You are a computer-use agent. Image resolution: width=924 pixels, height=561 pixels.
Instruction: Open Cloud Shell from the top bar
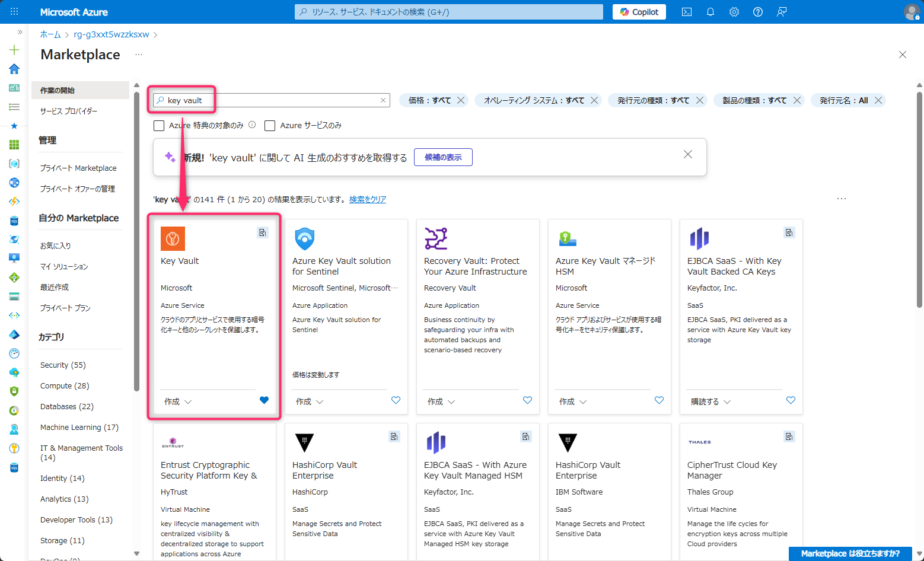click(x=686, y=12)
